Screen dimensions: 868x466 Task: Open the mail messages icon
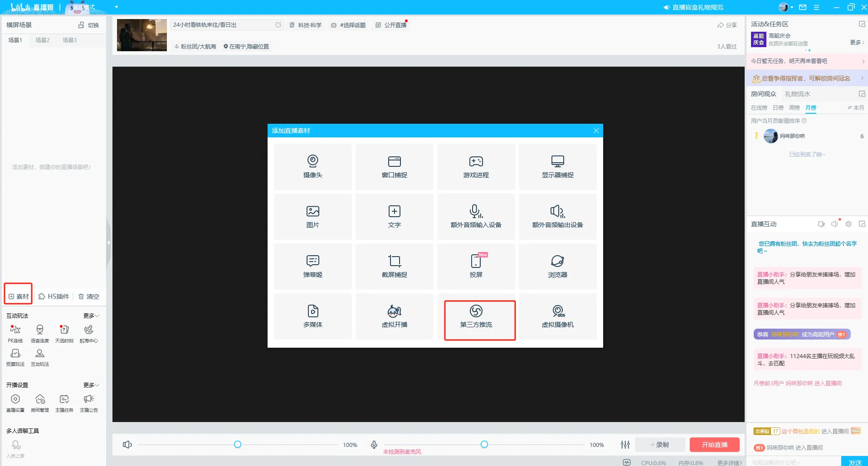803,7
